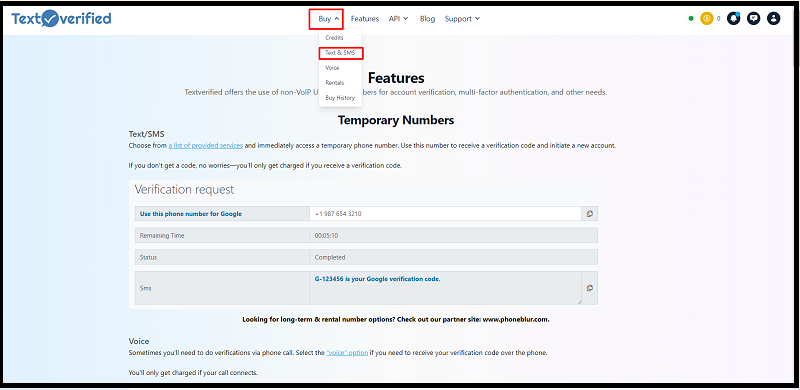Open the notifications bell icon
The width and height of the screenshot is (800, 390).
(x=734, y=19)
